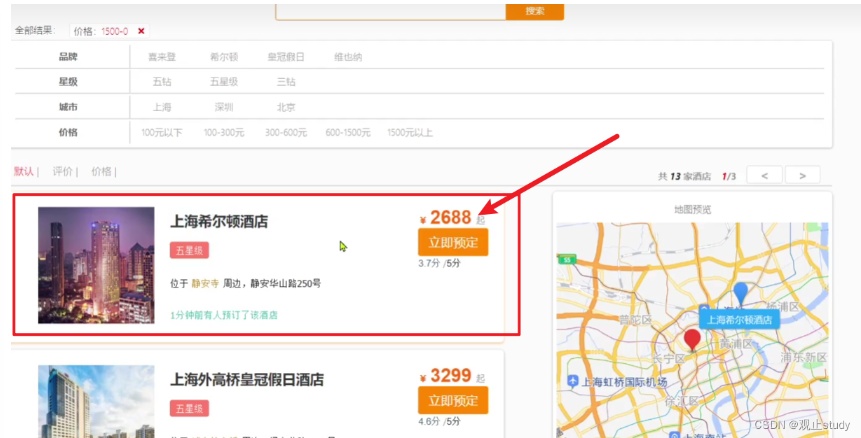This screenshot has height=438, width=861.
Task: Click 上海希尔顿酒店 label on the map
Action: 740,319
